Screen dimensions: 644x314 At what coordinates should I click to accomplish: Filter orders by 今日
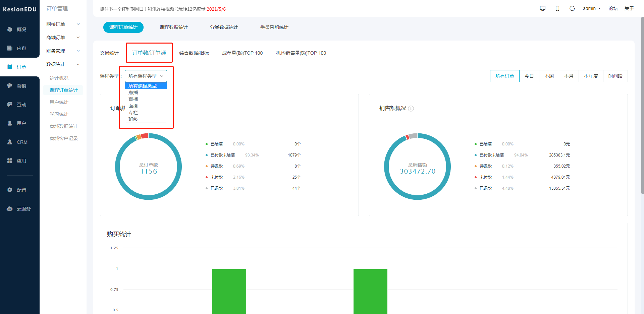click(x=529, y=76)
